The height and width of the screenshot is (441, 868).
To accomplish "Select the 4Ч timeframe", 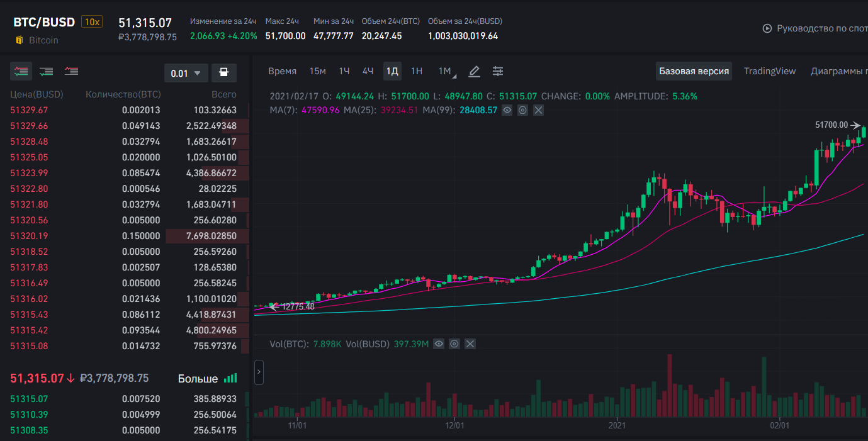I will click(368, 71).
